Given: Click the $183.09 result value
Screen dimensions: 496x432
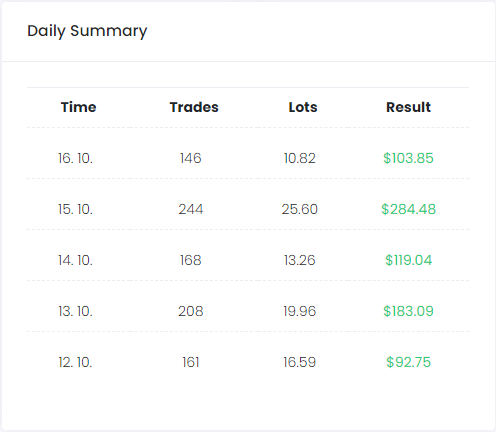Looking at the screenshot, I should (408, 311).
